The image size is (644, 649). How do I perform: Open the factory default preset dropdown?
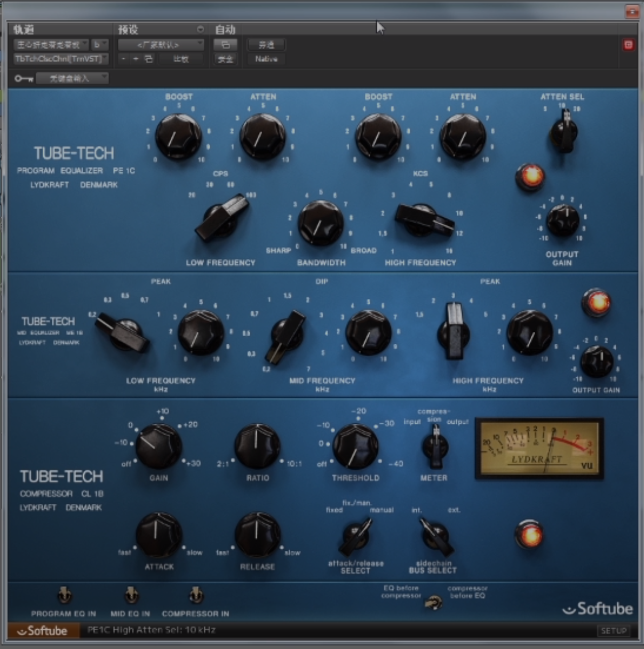click(161, 45)
